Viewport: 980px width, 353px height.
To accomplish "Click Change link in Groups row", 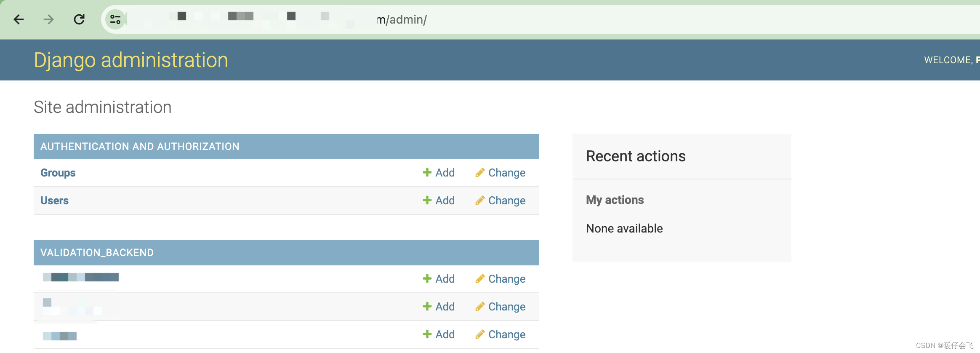I will [507, 173].
